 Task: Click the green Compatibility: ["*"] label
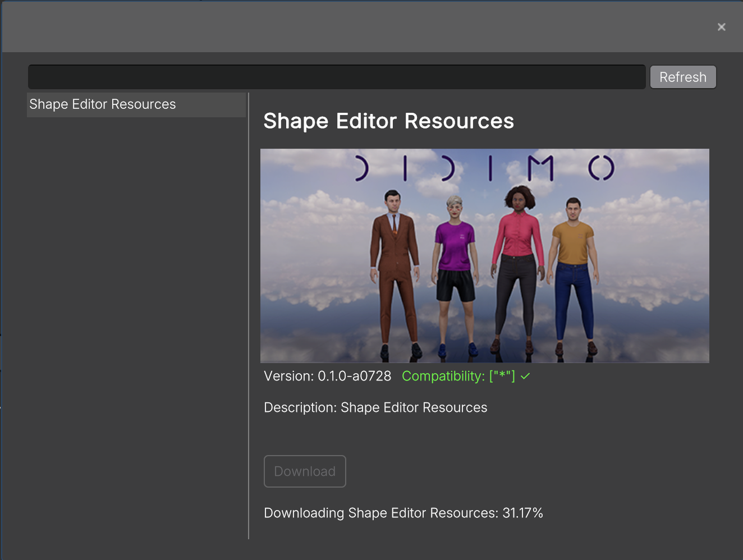[458, 376]
